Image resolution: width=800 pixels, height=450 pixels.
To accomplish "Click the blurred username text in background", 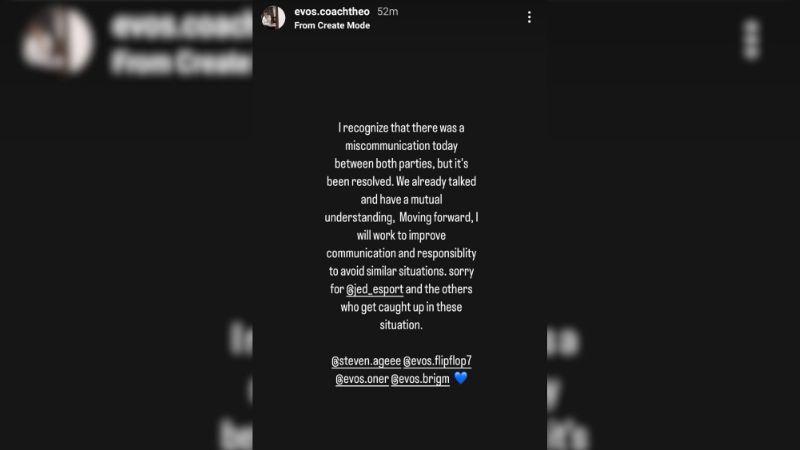I will [x=181, y=26].
